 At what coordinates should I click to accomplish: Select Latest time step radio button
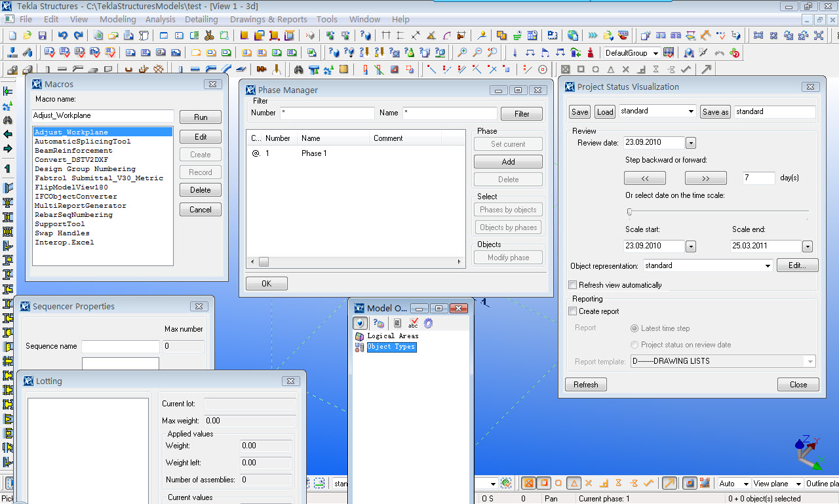[x=634, y=328]
